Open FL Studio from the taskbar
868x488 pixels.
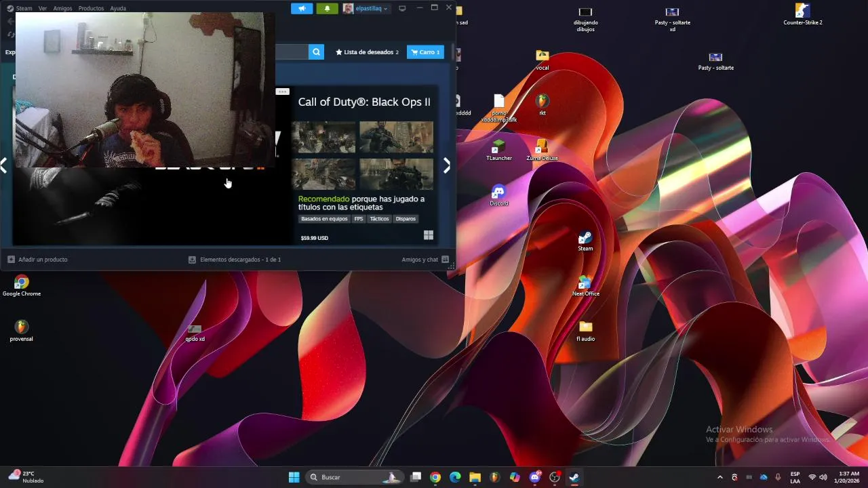(x=495, y=477)
